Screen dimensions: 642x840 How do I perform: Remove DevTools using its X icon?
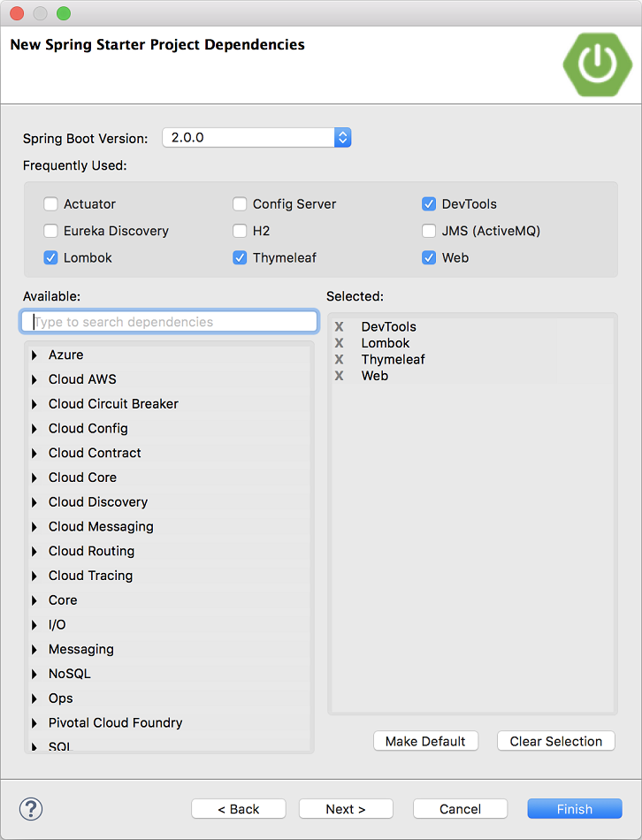pyautogui.click(x=339, y=326)
